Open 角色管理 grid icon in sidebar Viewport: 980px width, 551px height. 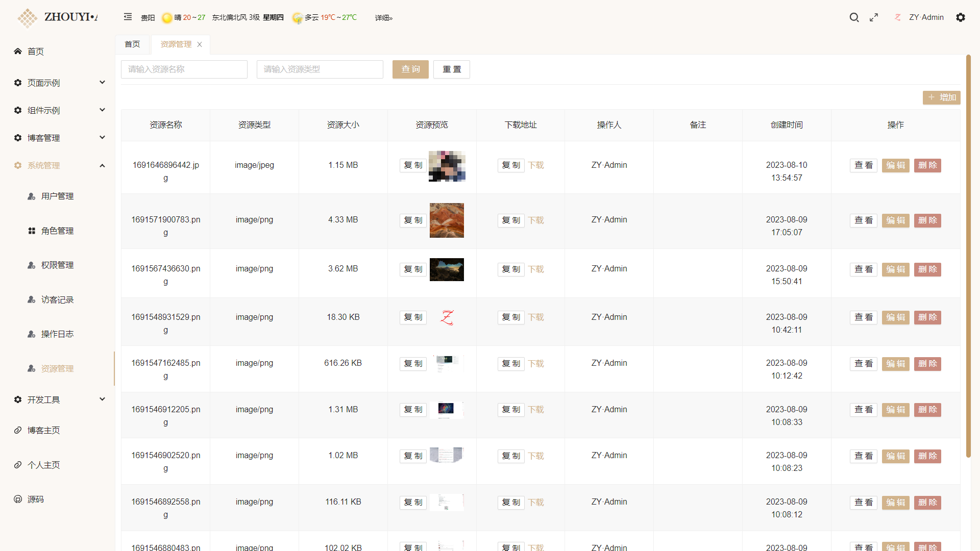[x=32, y=231]
